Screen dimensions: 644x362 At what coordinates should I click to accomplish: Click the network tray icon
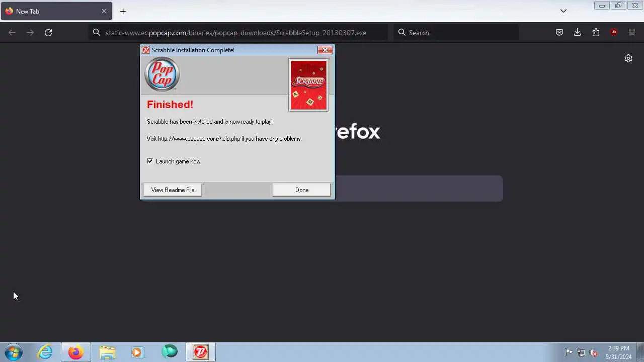tap(581, 352)
